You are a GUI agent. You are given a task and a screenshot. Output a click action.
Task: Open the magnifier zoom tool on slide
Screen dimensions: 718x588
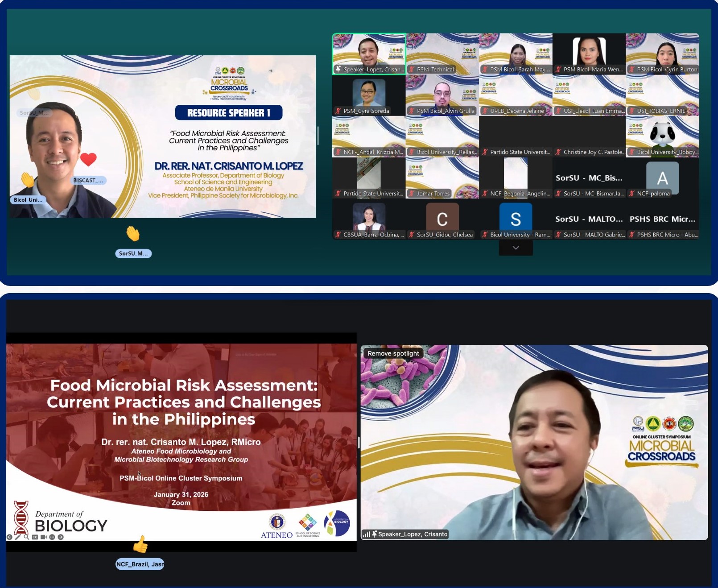[x=26, y=537]
